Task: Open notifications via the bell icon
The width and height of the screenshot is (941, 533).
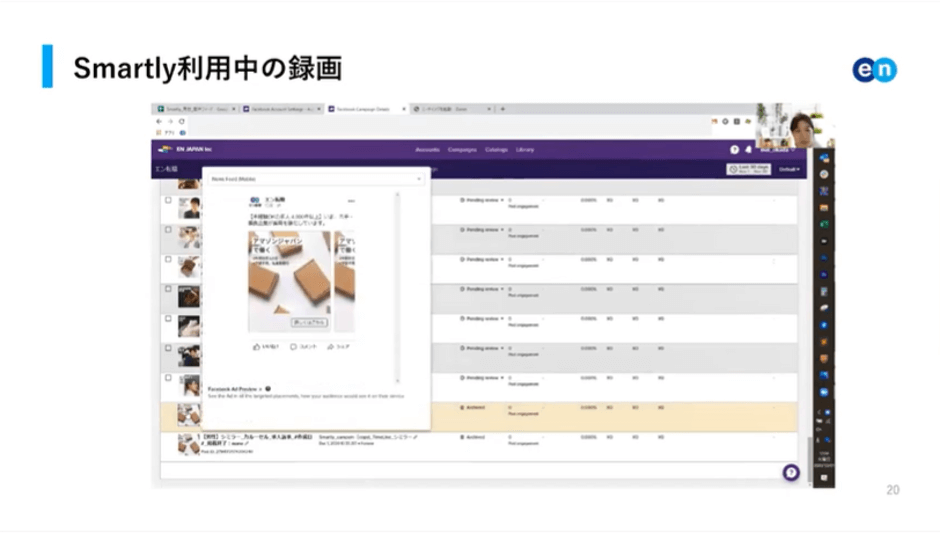Action: 748,149
